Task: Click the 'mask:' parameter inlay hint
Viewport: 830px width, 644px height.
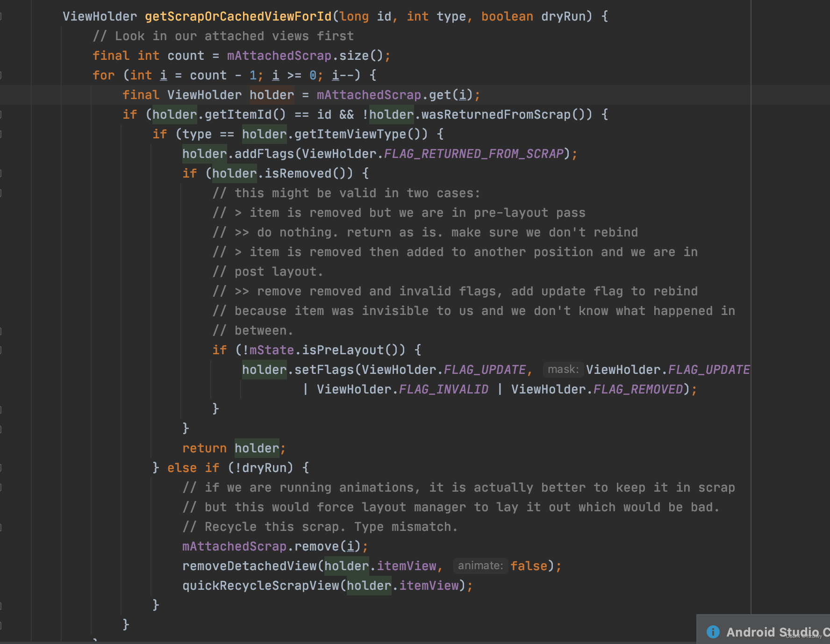Action: click(563, 370)
